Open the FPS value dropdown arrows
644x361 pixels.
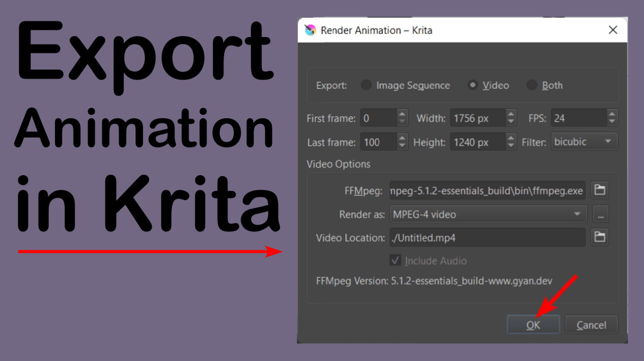tap(612, 117)
